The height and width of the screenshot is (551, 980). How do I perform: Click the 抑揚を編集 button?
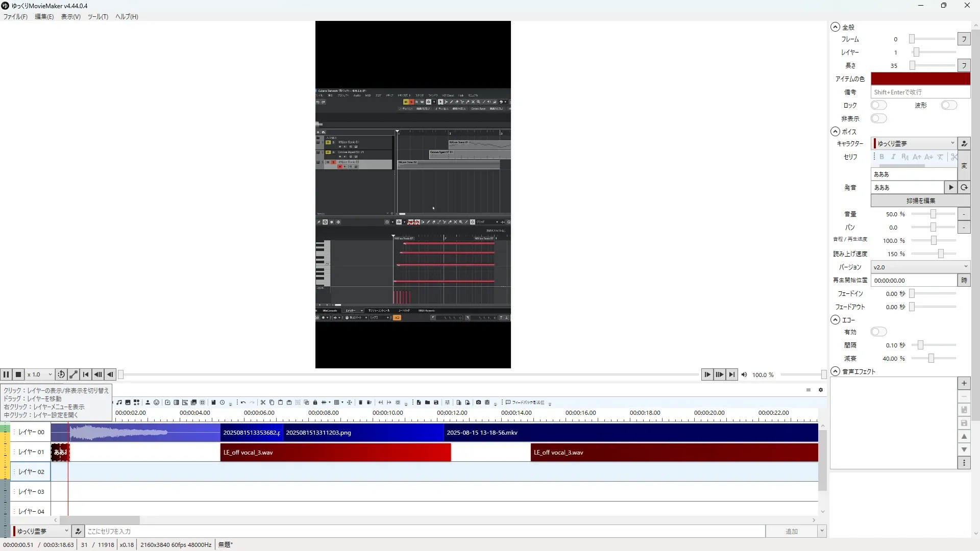coord(920,201)
